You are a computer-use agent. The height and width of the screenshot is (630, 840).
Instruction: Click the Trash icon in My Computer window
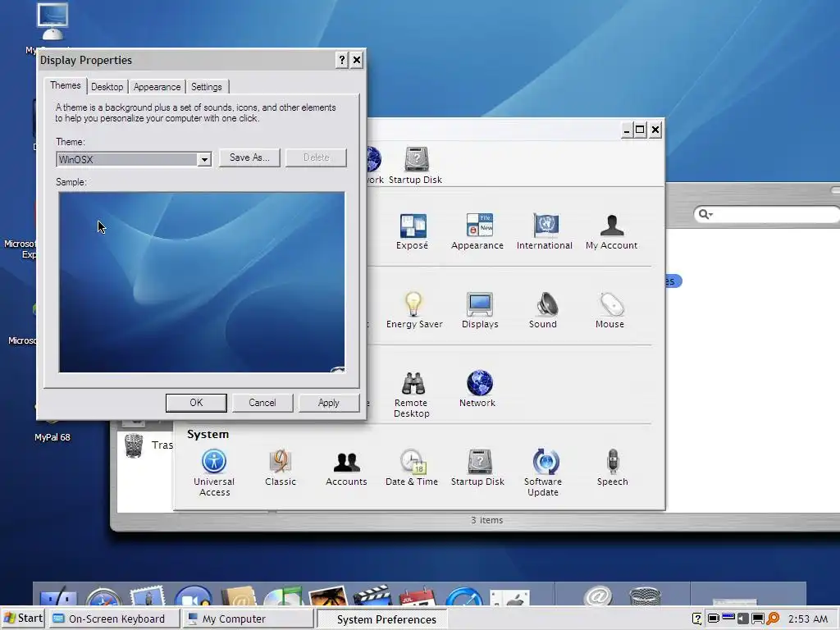[134, 445]
